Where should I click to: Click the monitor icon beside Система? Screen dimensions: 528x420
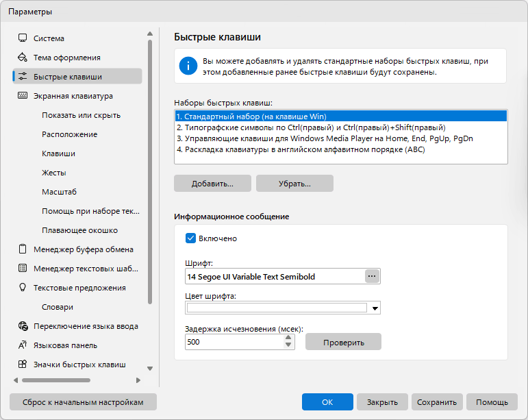[23, 38]
